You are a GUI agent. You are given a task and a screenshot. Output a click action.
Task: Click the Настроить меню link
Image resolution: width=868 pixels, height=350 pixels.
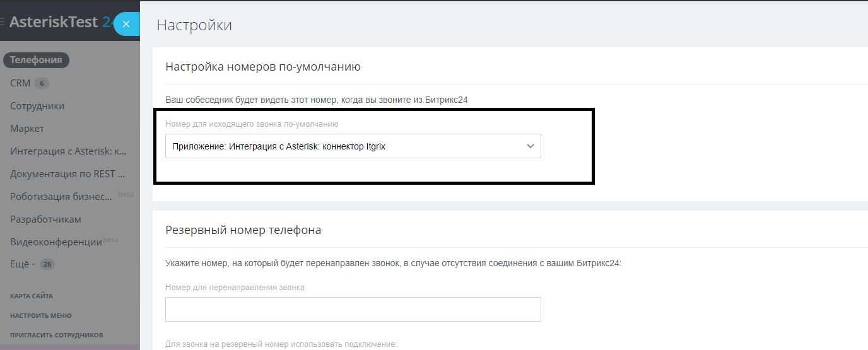tap(41, 315)
